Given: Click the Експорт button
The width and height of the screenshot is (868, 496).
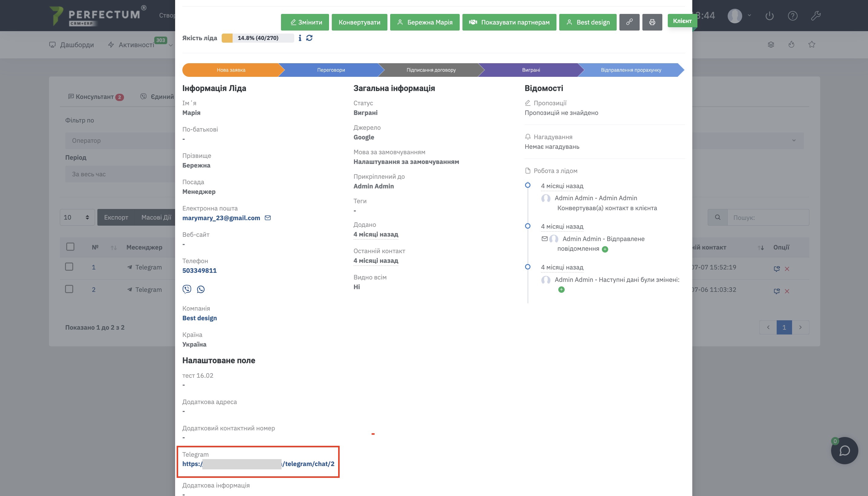Looking at the screenshot, I should (116, 217).
